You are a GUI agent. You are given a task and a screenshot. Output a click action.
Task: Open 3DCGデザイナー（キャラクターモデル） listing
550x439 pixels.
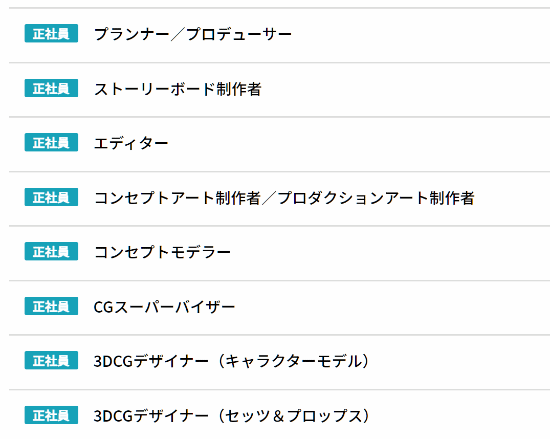(232, 361)
